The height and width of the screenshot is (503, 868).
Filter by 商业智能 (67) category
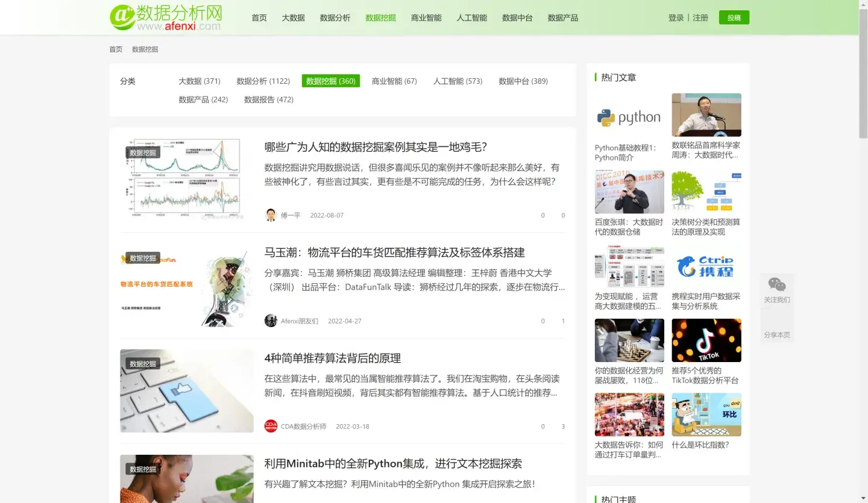[394, 81]
